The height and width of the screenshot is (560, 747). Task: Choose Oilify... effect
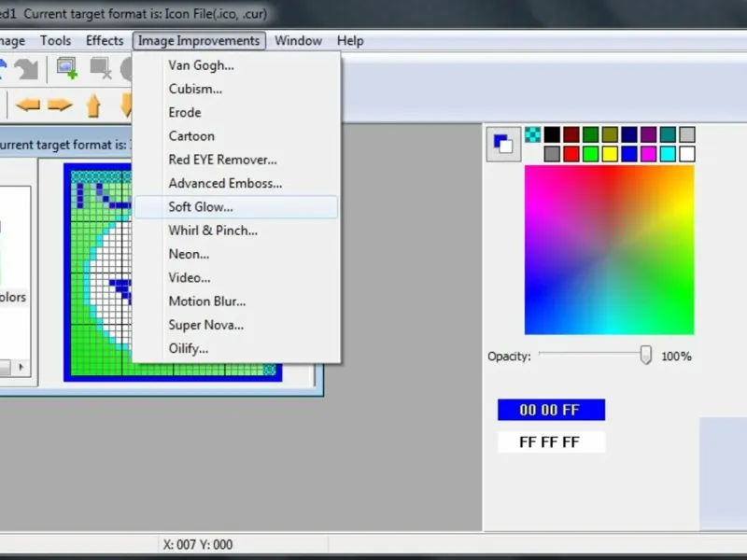pos(236,348)
